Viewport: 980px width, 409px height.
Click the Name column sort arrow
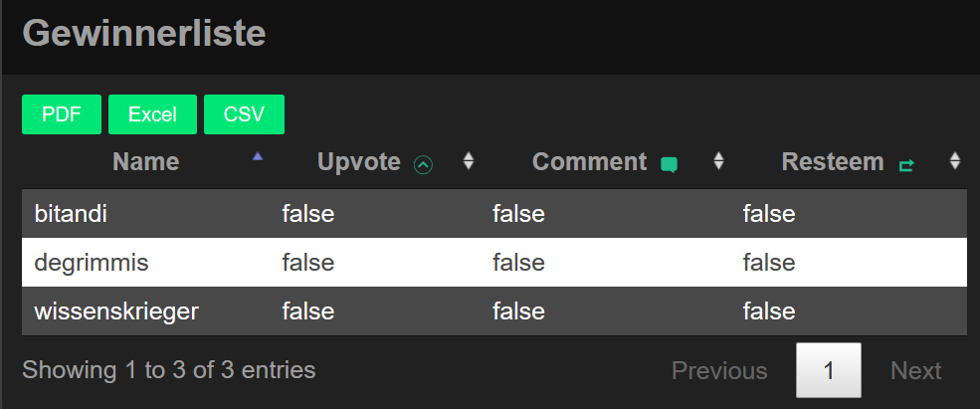259,156
